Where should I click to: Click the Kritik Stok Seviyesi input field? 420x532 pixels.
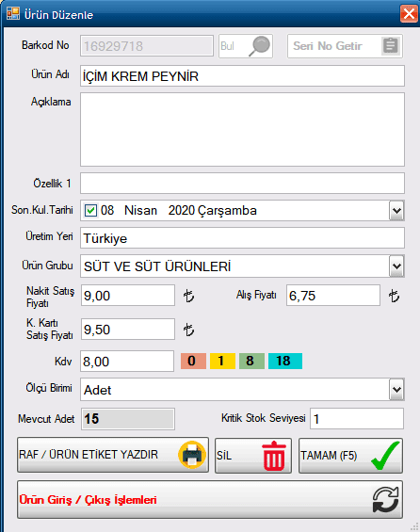click(357, 419)
